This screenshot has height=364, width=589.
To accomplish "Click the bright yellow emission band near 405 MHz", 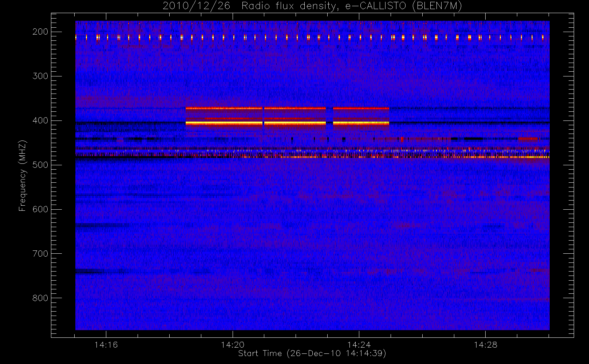I will [x=287, y=123].
